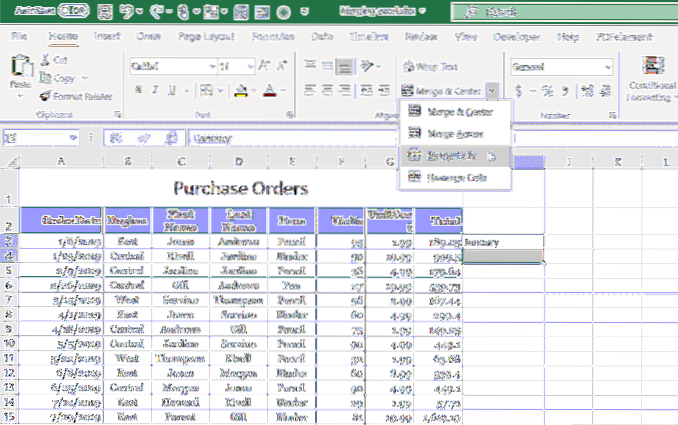The height and width of the screenshot is (425, 678).
Task: Toggle AutoSave switch
Action: (73, 11)
